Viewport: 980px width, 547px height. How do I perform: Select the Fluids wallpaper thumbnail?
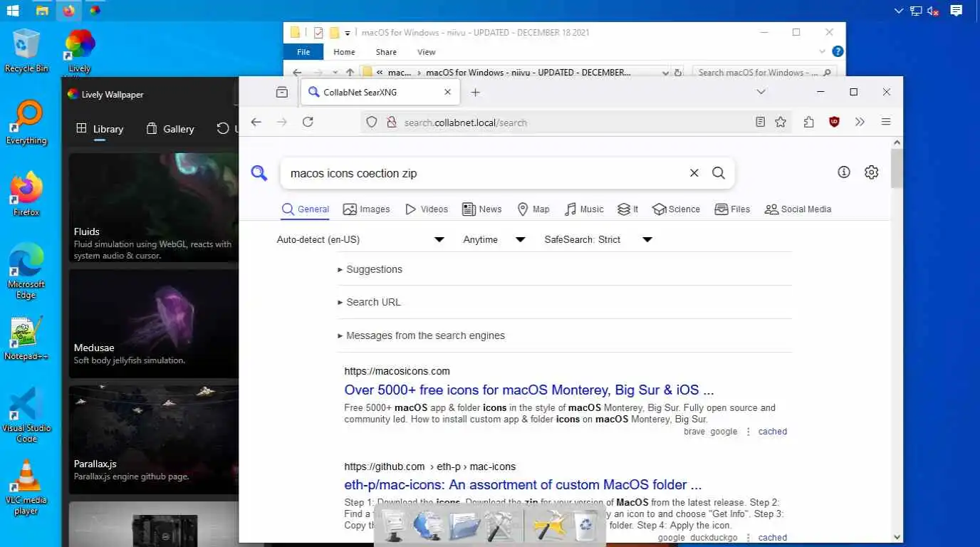(x=153, y=208)
